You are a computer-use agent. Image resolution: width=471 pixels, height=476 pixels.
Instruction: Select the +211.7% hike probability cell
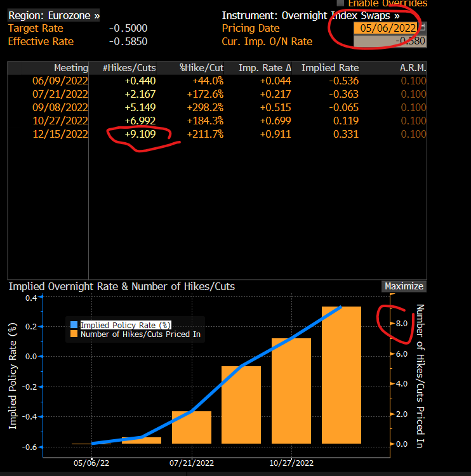[205, 134]
